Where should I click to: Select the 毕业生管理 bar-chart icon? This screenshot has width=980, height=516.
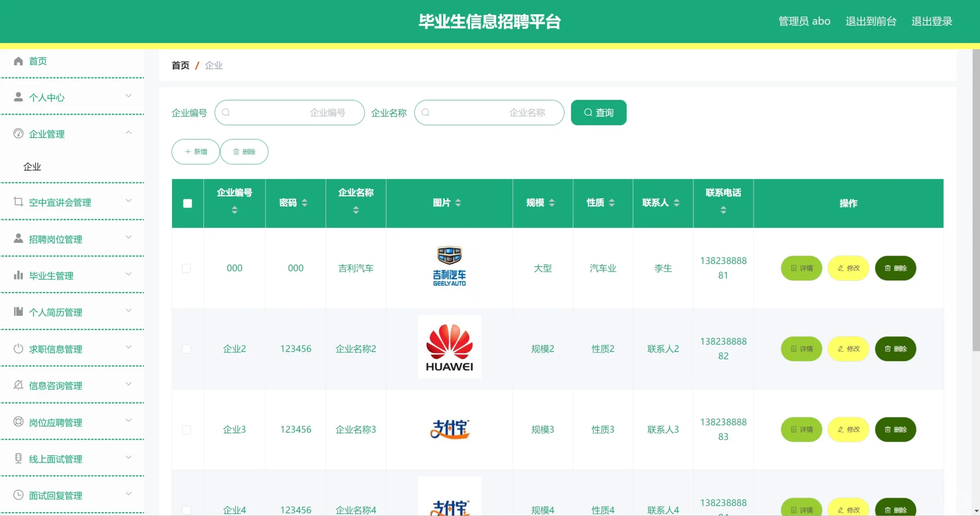pos(18,275)
